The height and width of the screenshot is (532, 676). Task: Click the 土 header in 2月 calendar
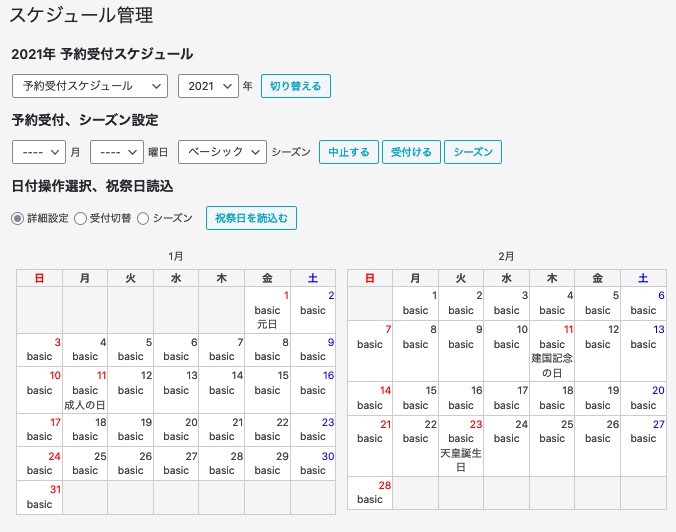click(x=643, y=278)
